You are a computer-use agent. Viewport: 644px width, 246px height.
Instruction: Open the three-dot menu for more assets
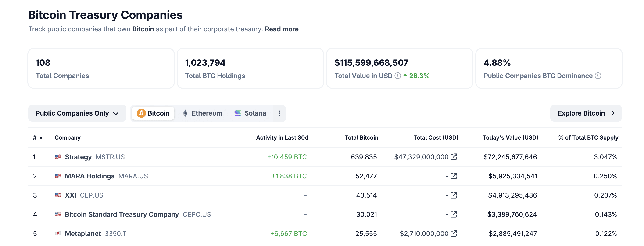click(x=279, y=113)
